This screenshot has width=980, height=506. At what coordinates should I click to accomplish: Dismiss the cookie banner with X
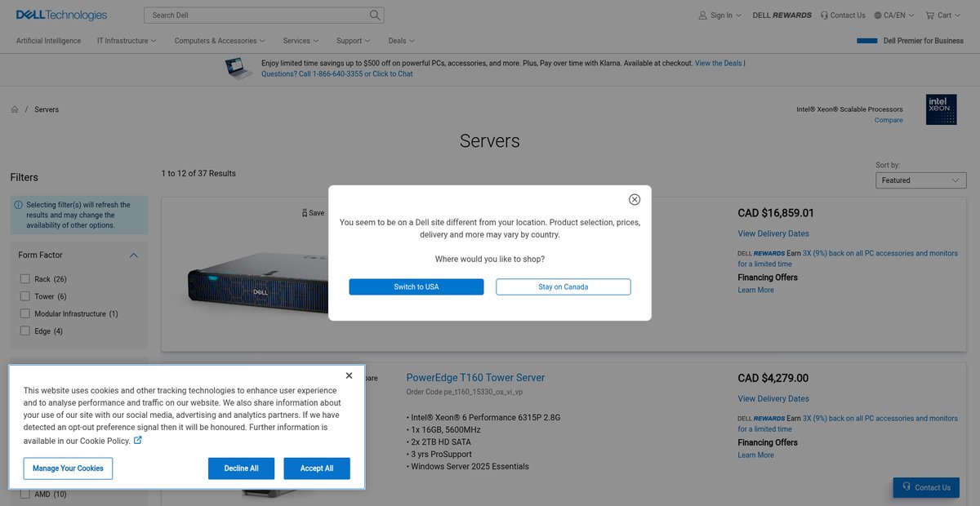click(349, 375)
